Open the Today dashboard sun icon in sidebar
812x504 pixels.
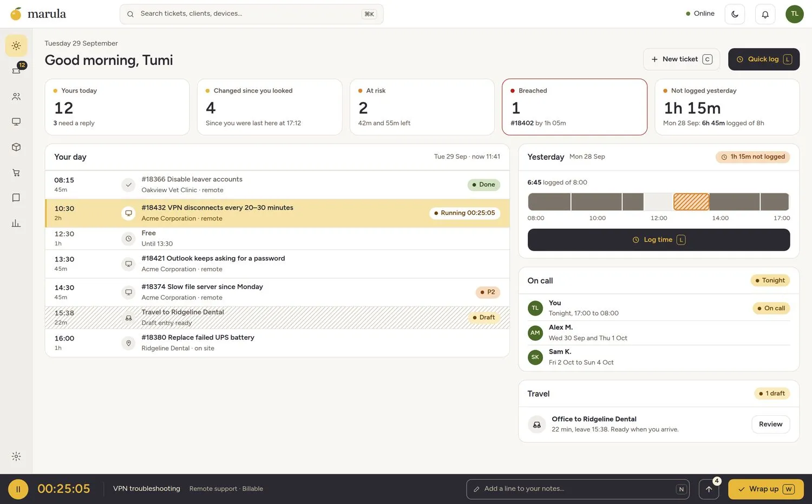point(16,46)
